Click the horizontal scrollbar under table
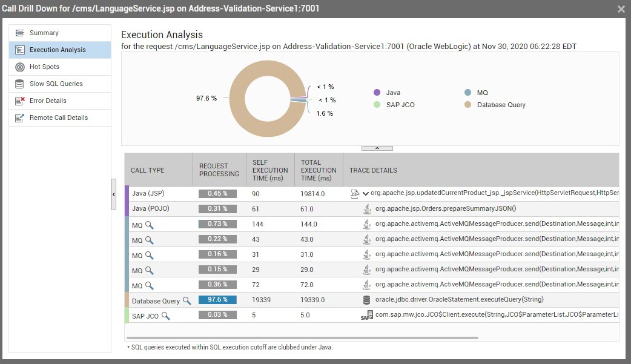Screen dimensions: 631x364 click(302, 338)
